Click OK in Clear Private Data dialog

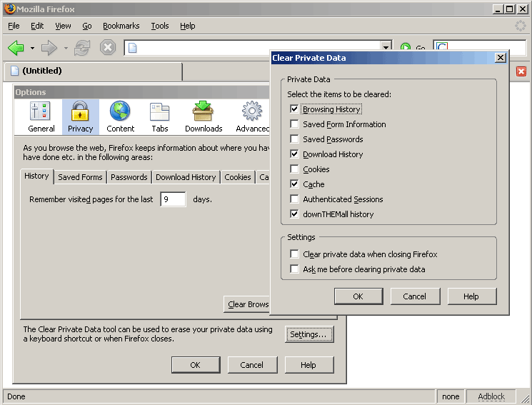[358, 296]
